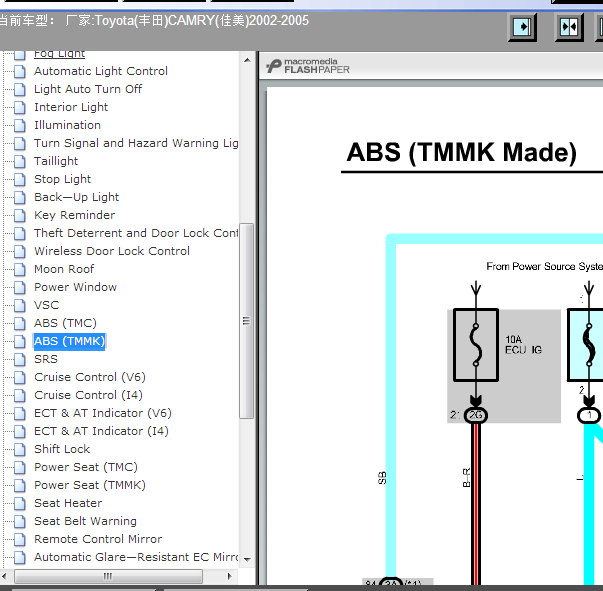The height and width of the screenshot is (591, 603).
Task: Click the page icon beside ABS (TMC)
Action: point(20,324)
